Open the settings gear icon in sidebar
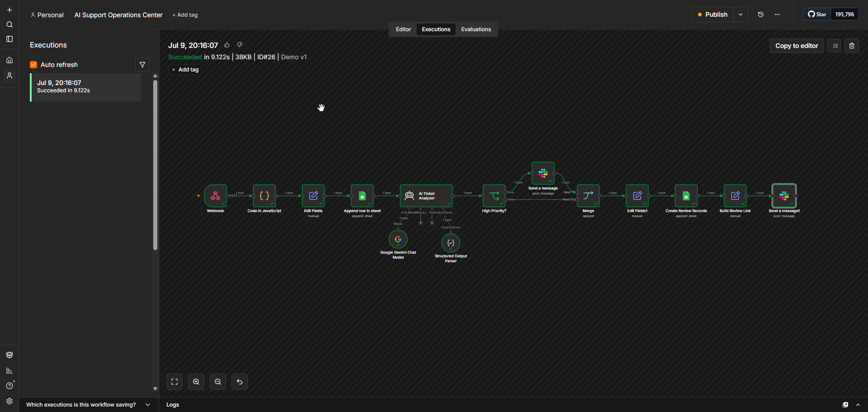Viewport: 868px width, 412px height. (9, 401)
